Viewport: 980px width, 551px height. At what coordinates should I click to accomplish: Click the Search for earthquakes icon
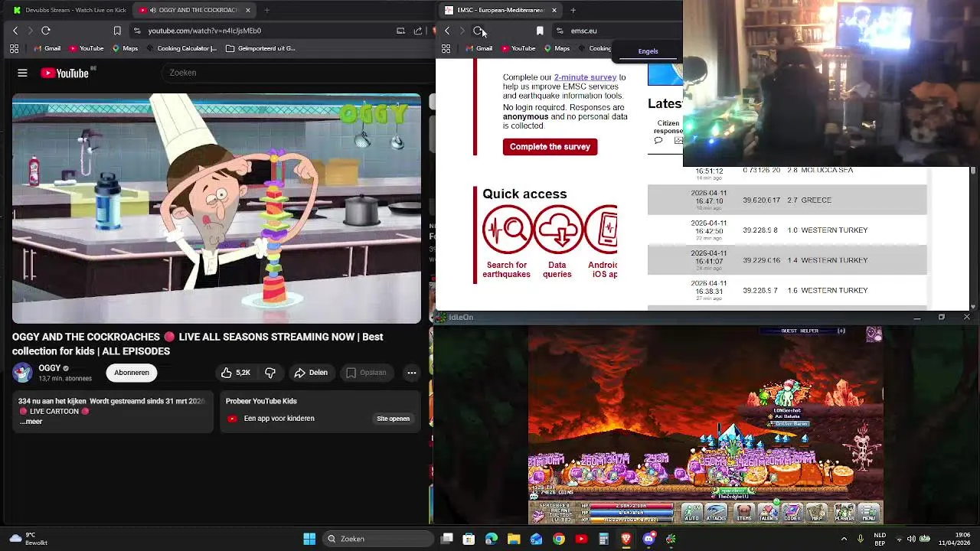[507, 230]
